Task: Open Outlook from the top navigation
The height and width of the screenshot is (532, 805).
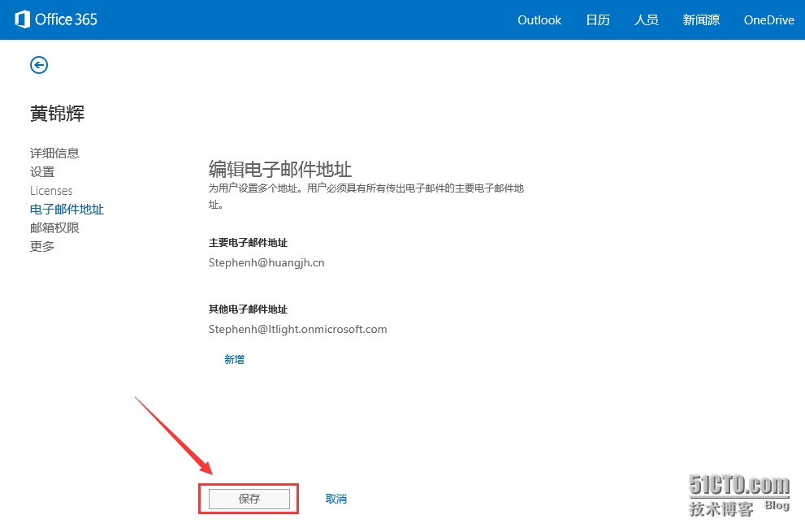Action: click(539, 20)
